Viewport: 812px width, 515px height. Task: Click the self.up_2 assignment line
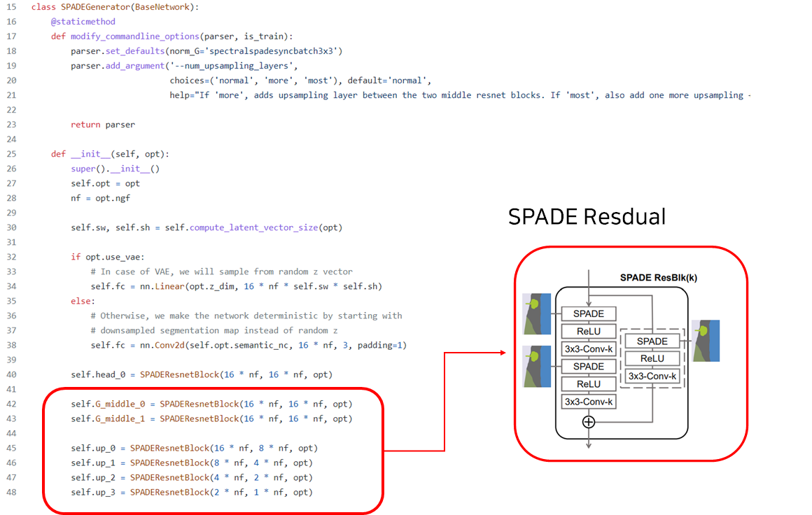(192, 478)
